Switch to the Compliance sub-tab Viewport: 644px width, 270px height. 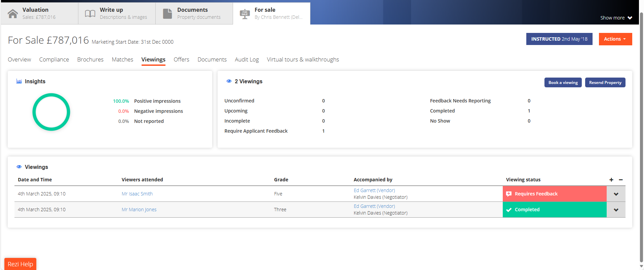54,59
